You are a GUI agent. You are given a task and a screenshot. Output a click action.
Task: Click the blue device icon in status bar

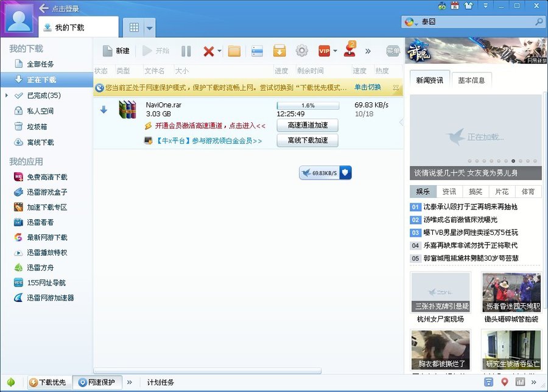(488, 382)
